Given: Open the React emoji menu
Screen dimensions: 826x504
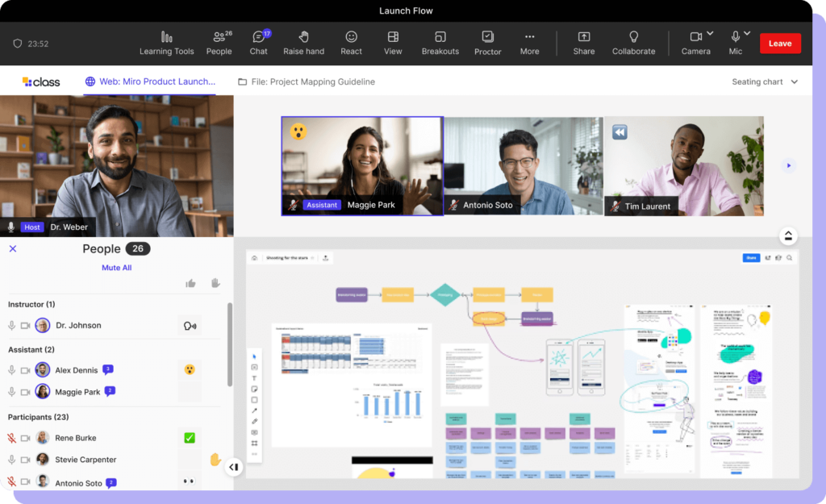Looking at the screenshot, I should (x=351, y=37).
